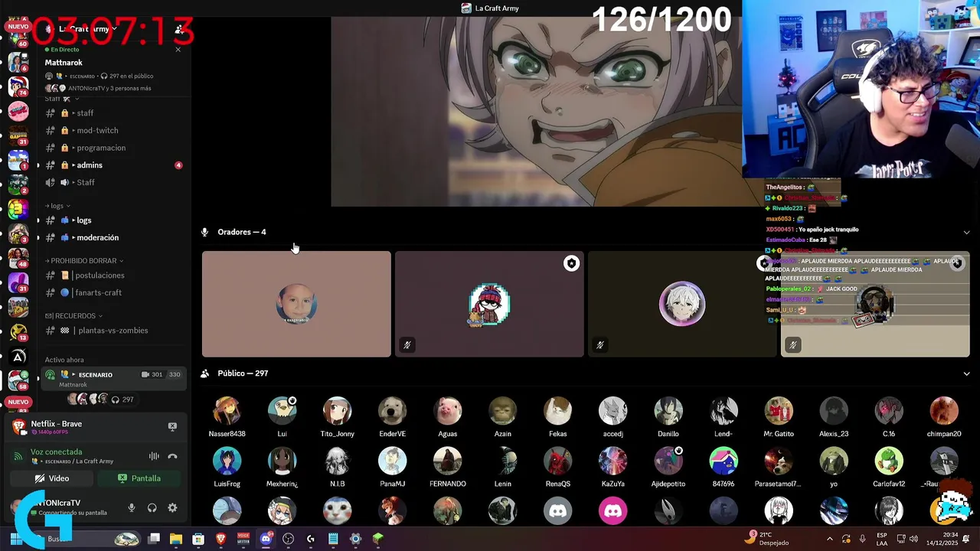The image size is (980, 551).
Task: Open user settings gear icon
Action: 172,507
